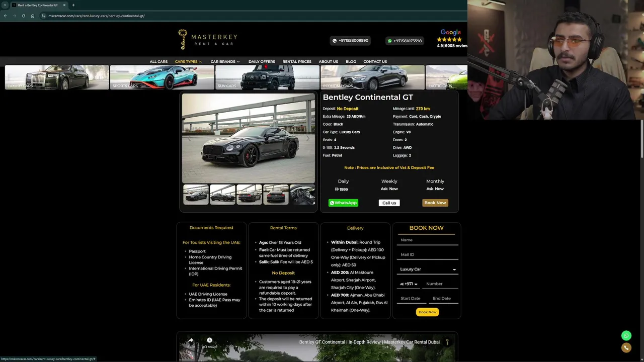Image resolution: width=644 pixels, height=362 pixels.
Task: Call phone number +971558009990
Action: click(x=350, y=41)
